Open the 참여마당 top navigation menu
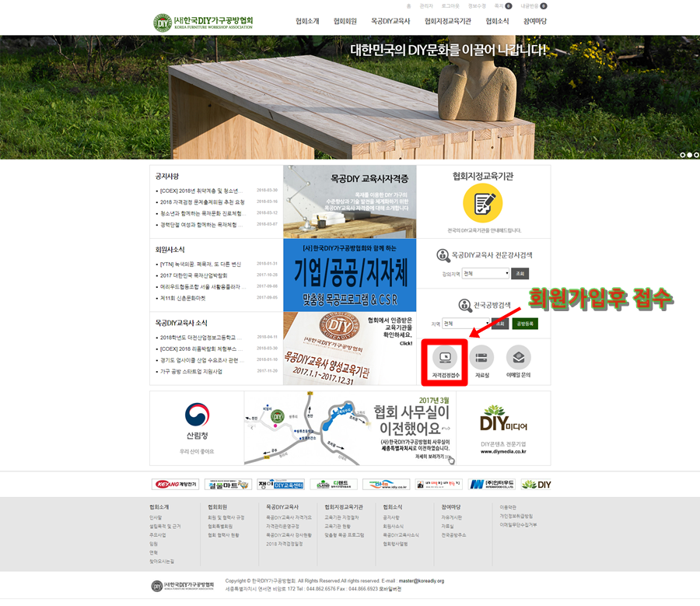700x606 pixels. tap(535, 21)
